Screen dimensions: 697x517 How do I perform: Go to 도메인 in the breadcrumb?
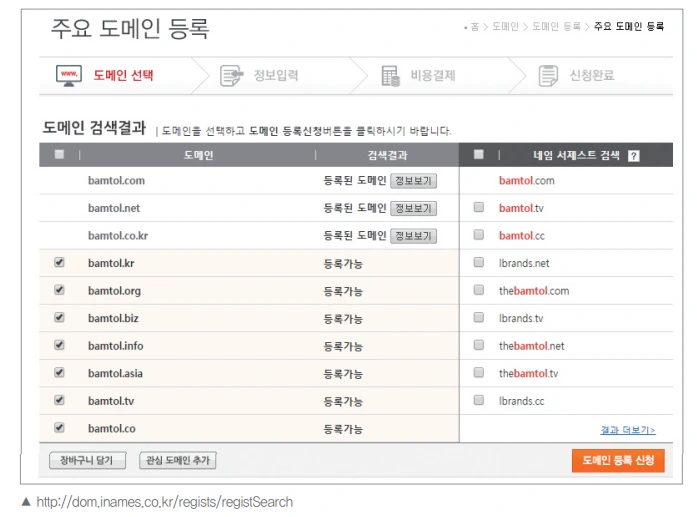click(x=505, y=27)
